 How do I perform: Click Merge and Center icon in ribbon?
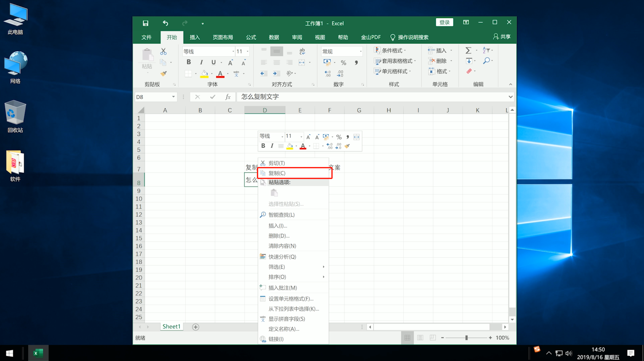[x=302, y=62]
